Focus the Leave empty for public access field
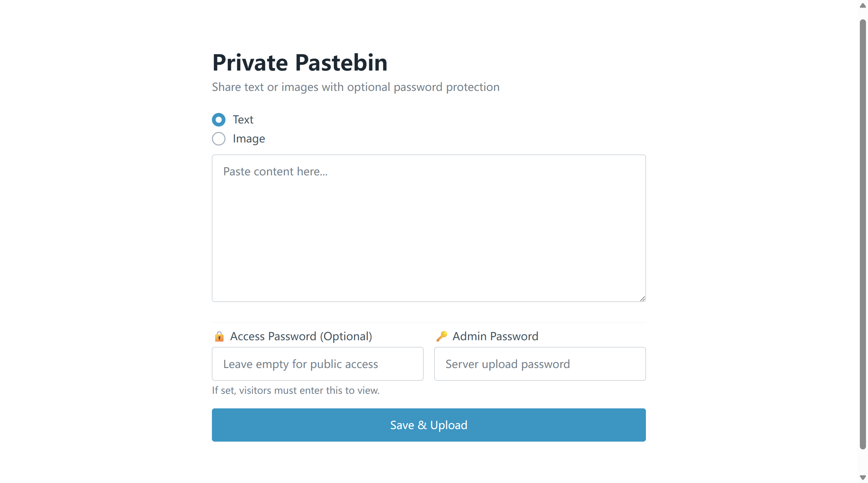Image resolution: width=868 pixels, height=483 pixels. (317, 364)
